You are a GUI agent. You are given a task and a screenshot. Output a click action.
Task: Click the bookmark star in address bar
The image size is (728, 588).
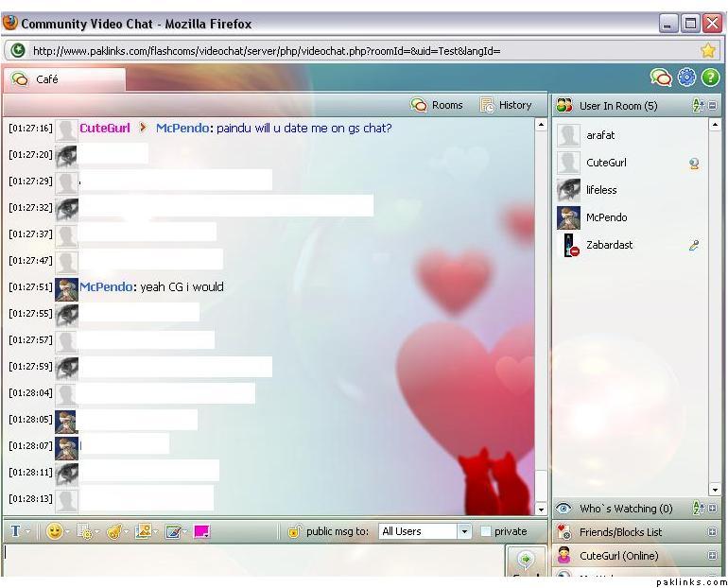pyautogui.click(x=707, y=51)
